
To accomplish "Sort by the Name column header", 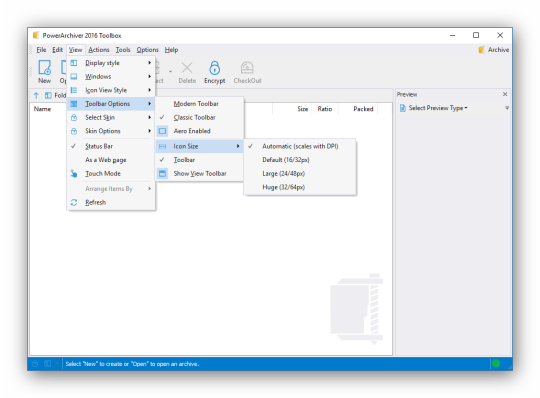I will (42, 109).
